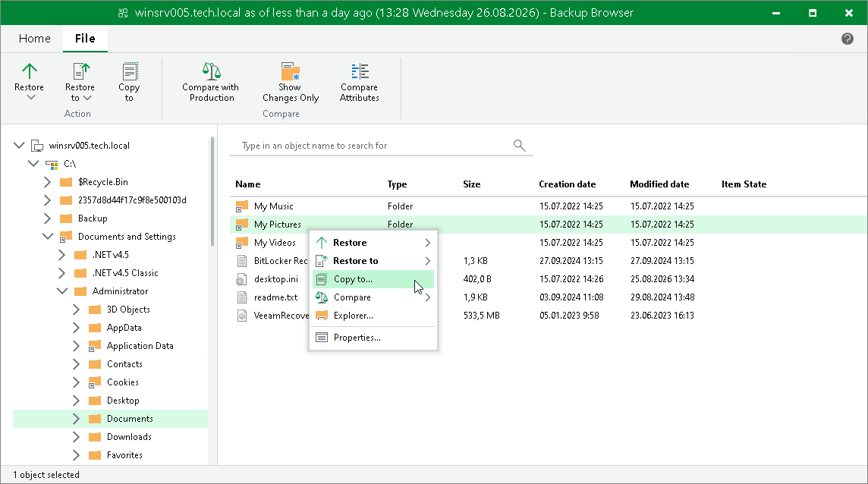Choose Explorer... in context menu
This screenshot has height=484, width=868.
coord(373,316)
